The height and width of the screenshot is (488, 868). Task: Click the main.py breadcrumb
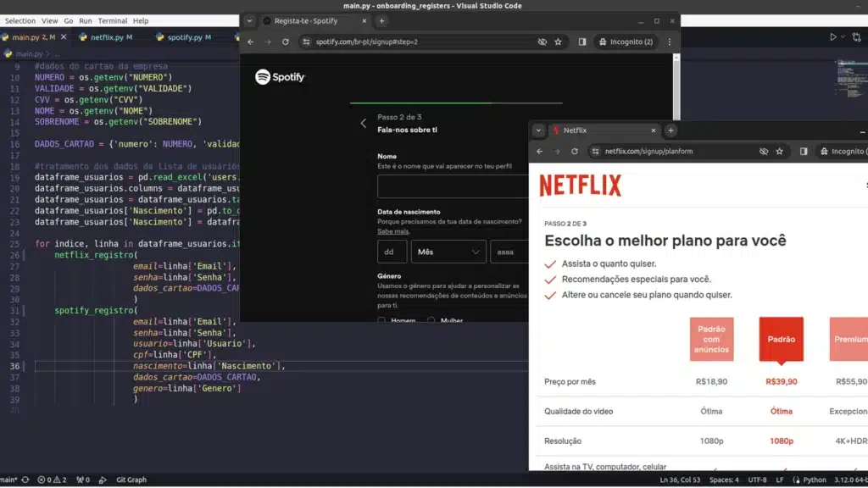[x=29, y=53]
